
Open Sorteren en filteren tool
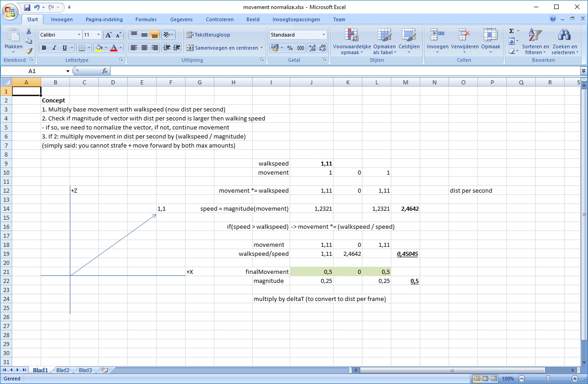(x=535, y=42)
